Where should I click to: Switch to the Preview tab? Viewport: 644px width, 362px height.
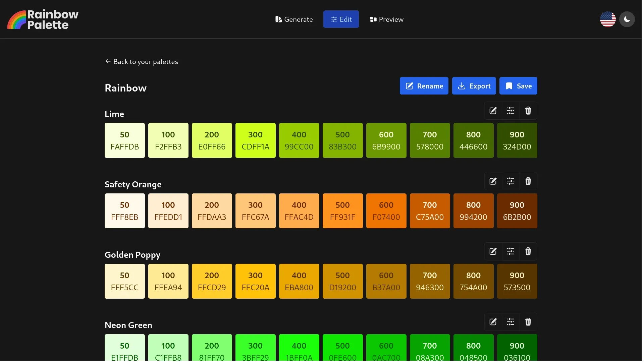point(386,19)
